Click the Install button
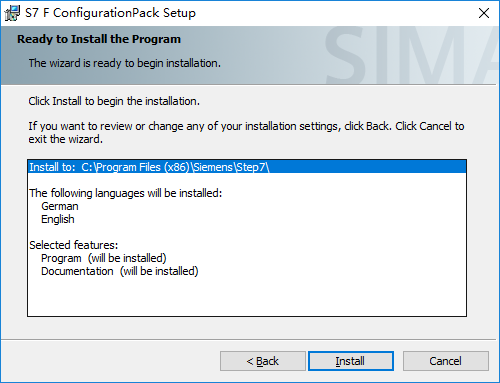Viewport: 500px width, 383px height. tap(351, 361)
